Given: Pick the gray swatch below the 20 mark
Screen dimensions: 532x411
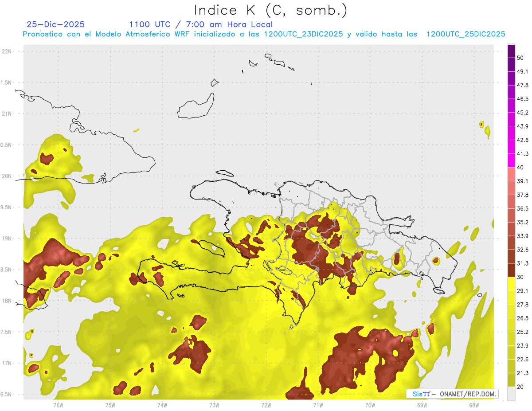Looking at the screenshot, I should point(511,394).
